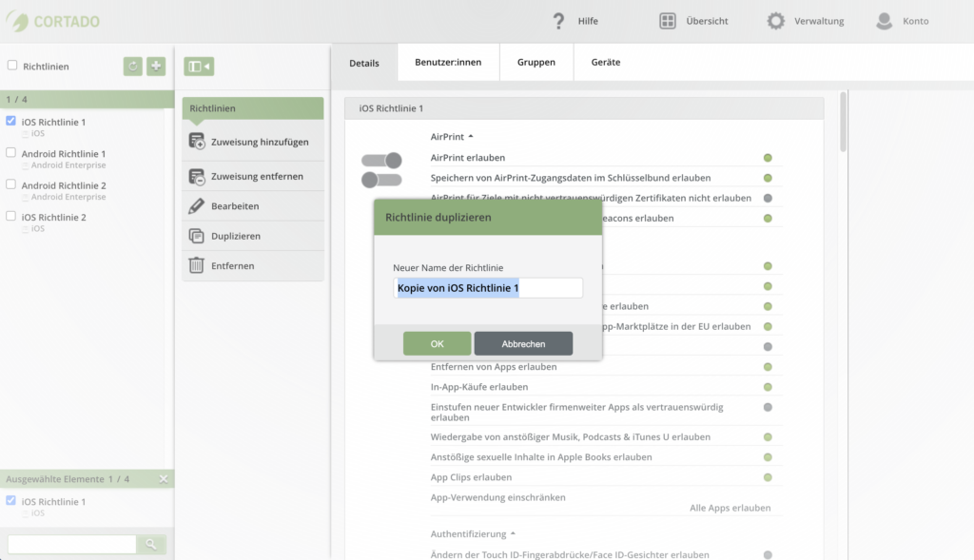The width and height of the screenshot is (974, 560).
Task: Click the Entfernen trash icon
Action: click(196, 265)
